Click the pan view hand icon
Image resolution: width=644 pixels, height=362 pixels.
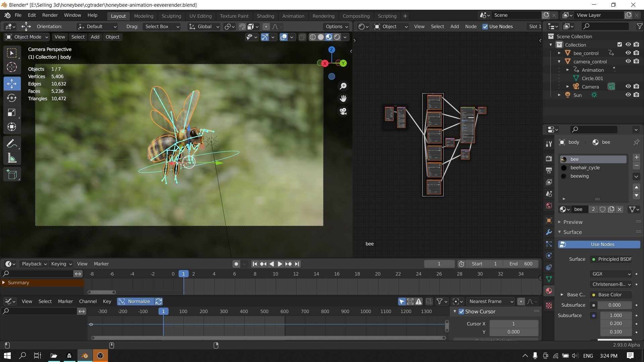(343, 99)
